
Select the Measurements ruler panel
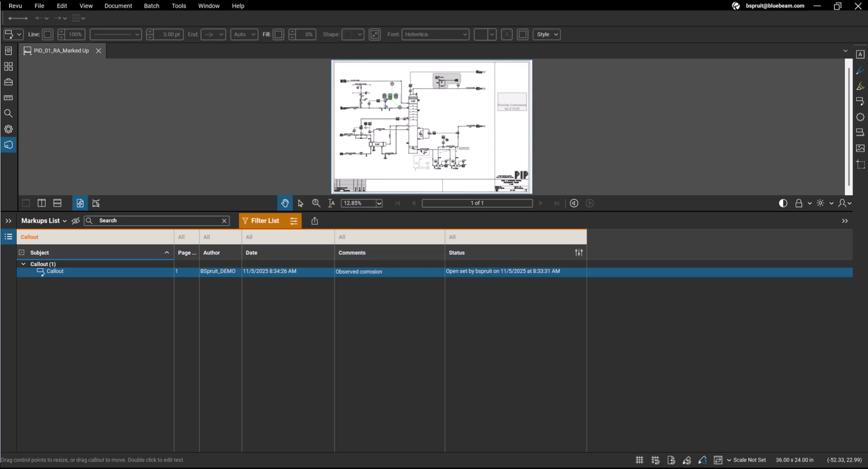[9, 98]
